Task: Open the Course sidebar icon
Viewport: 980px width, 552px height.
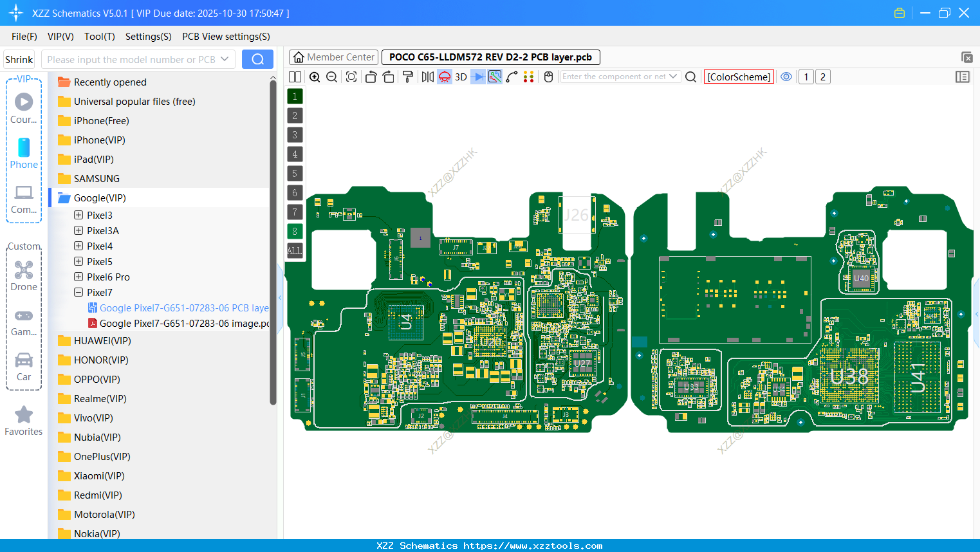Action: pos(24,108)
